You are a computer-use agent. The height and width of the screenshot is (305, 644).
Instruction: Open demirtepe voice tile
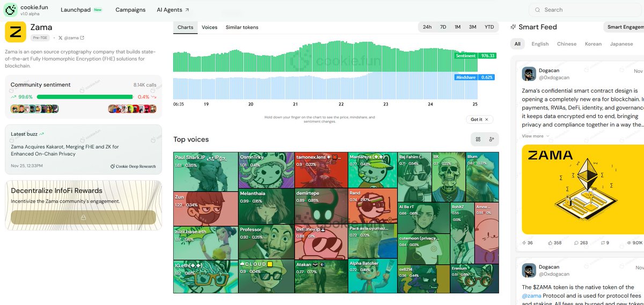[x=321, y=206]
